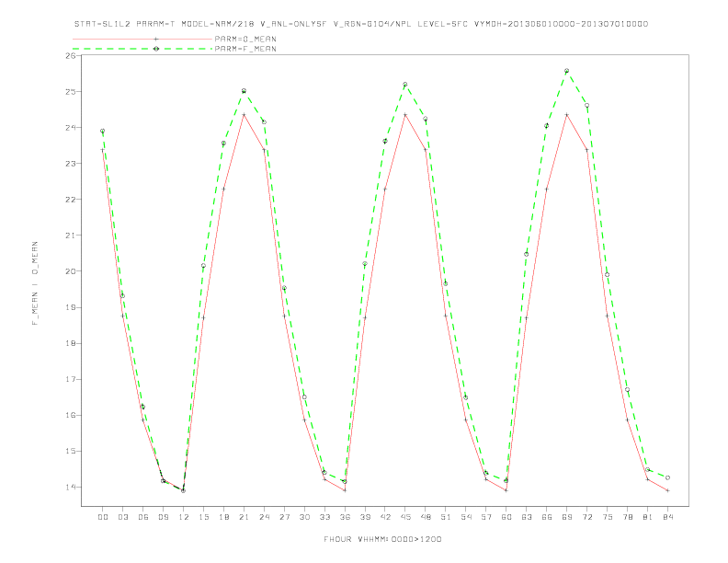
Task: Click the red O_MEAN plus marker at hour 21 peak
Action: coord(244,115)
